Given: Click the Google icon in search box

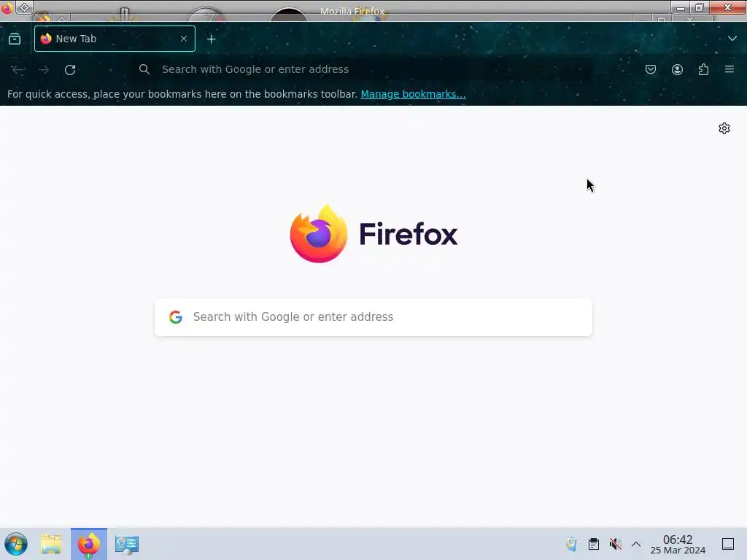Looking at the screenshot, I should click(176, 317).
